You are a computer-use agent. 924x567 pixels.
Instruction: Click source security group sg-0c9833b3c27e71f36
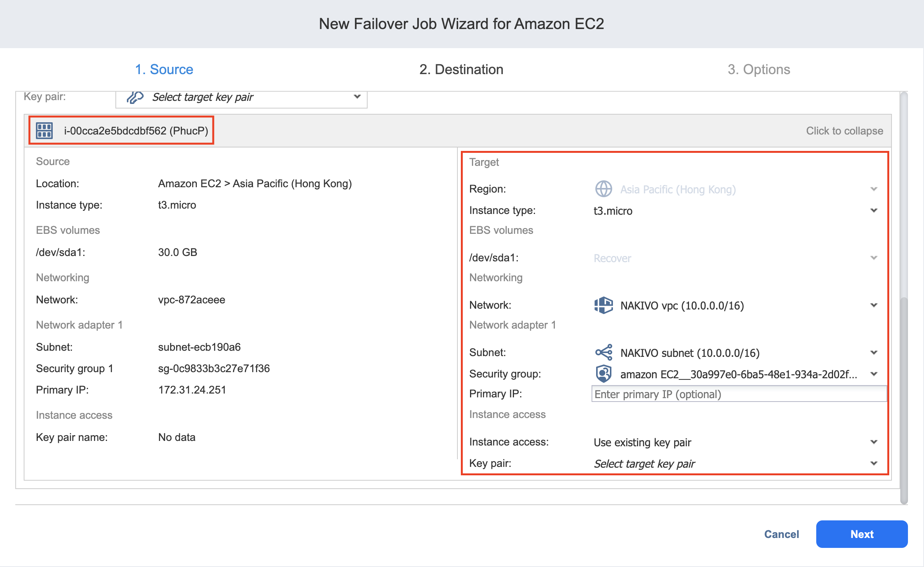[214, 368]
